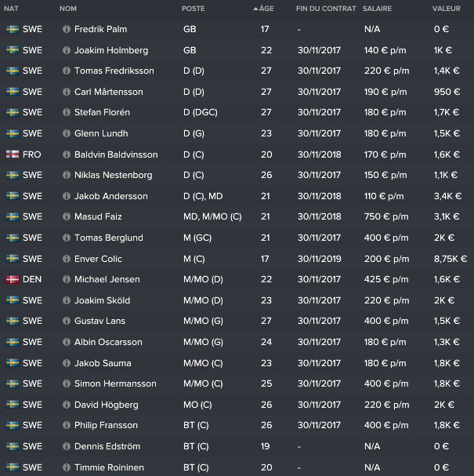Click the NAT column header
The image size is (474, 476).
click(x=11, y=9)
